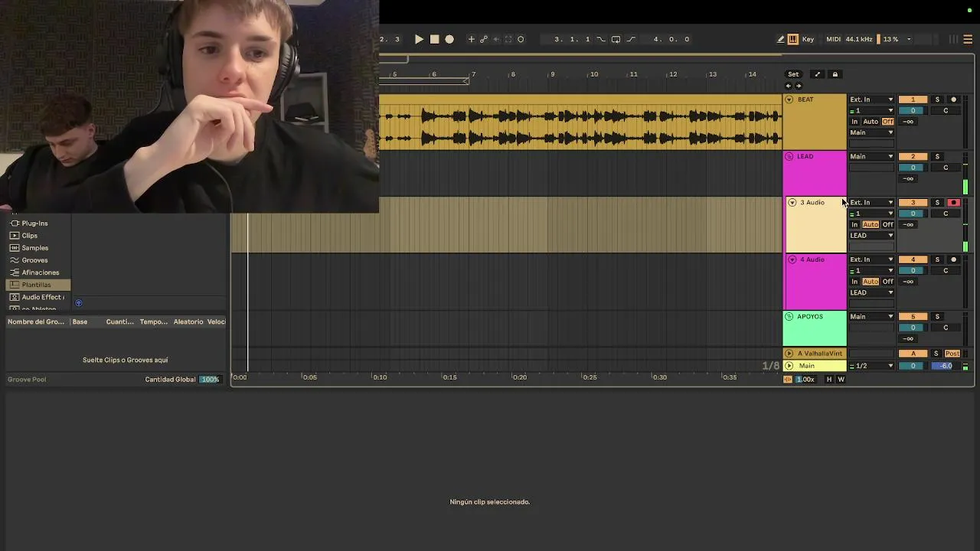Solo the 3 Audio track
The image size is (980, 551).
[x=937, y=202]
